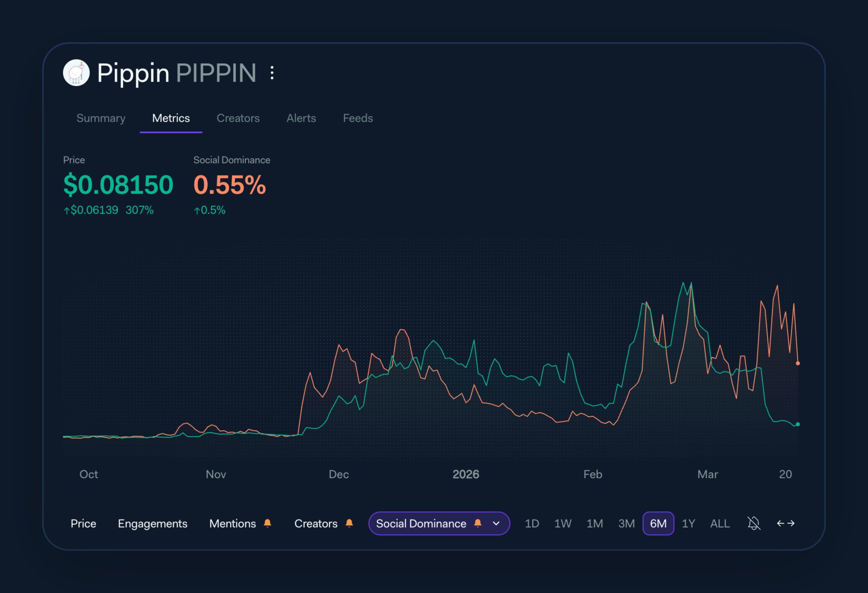
Task: Click the bell icon next to Creators
Action: (x=349, y=523)
